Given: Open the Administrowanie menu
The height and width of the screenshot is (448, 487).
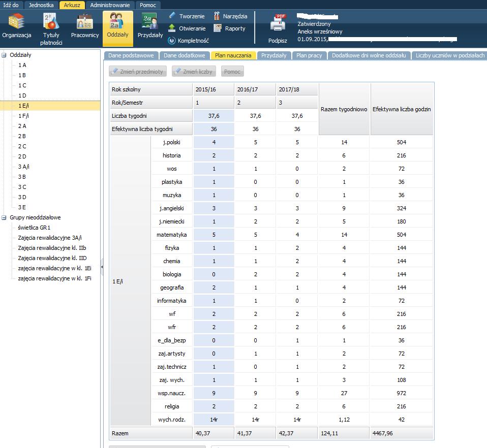Looking at the screenshot, I should click(110, 5).
